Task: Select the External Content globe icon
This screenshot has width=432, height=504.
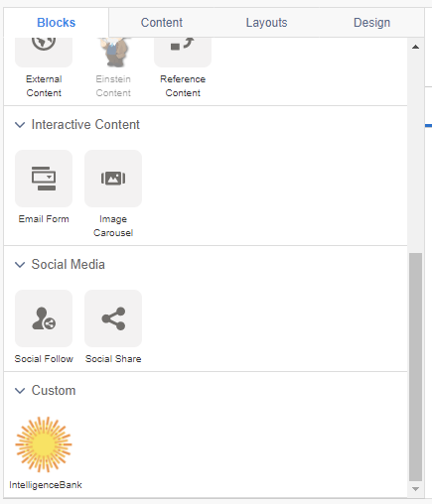Action: (44, 53)
